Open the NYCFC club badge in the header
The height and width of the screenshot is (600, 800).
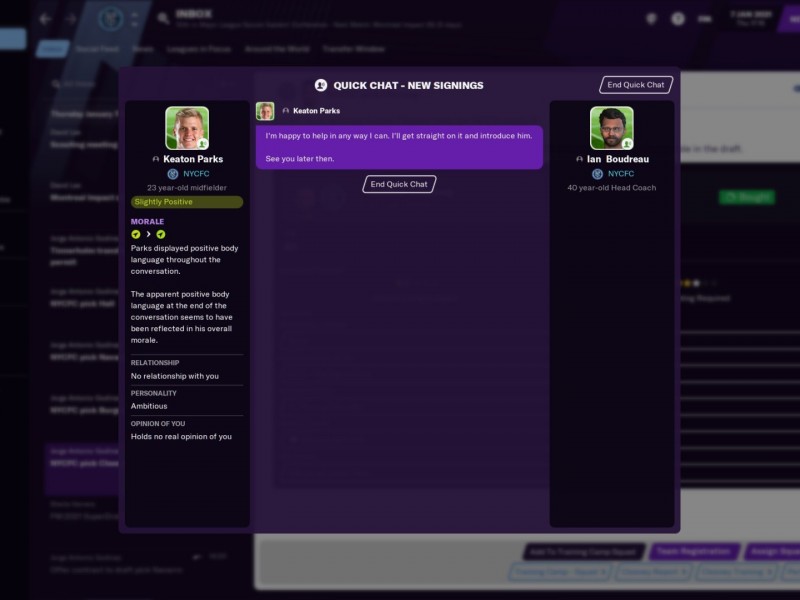click(x=111, y=19)
